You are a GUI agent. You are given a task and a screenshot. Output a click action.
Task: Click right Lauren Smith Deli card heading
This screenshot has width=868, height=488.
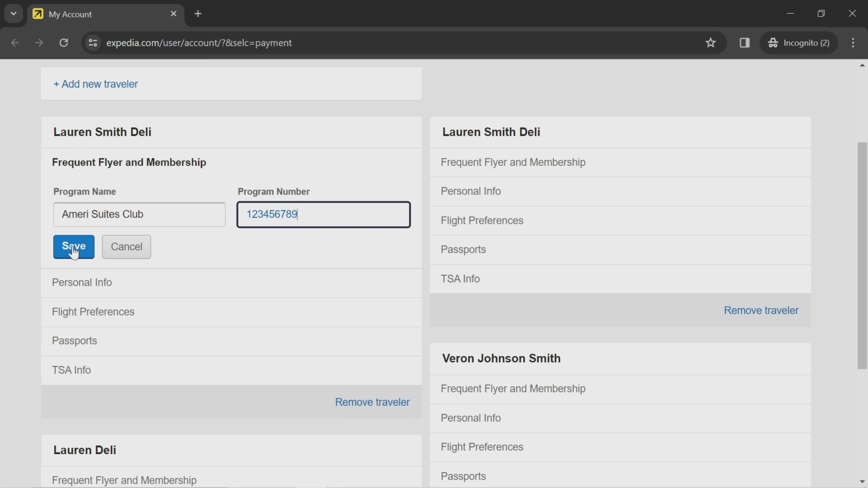click(x=491, y=132)
